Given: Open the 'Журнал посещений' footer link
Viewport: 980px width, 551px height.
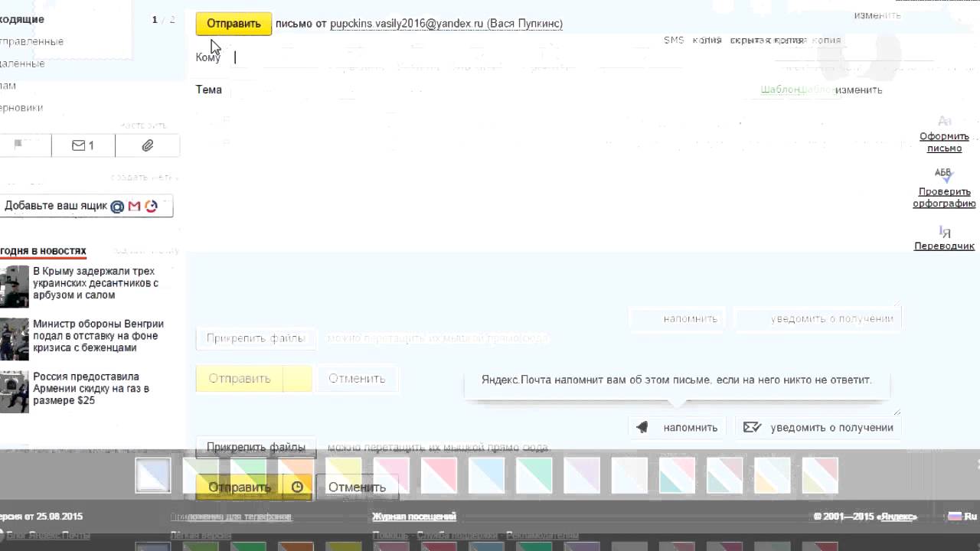Looking at the screenshot, I should 414,517.
